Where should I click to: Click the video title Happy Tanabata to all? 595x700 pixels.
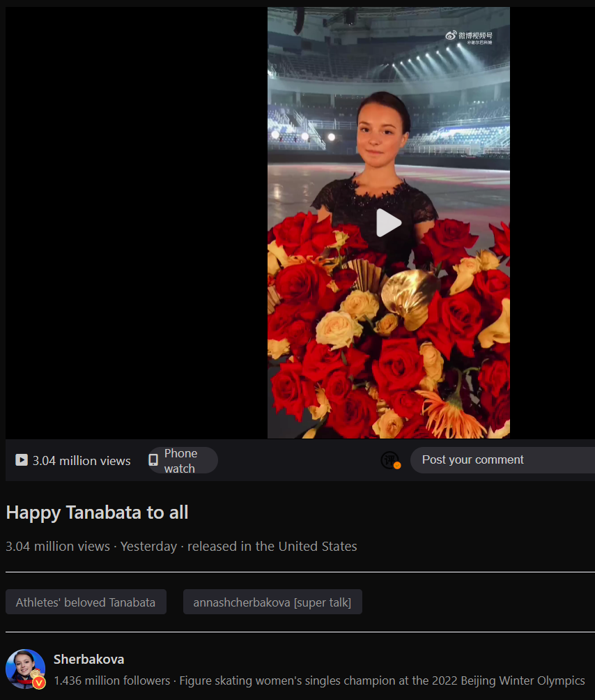click(97, 512)
